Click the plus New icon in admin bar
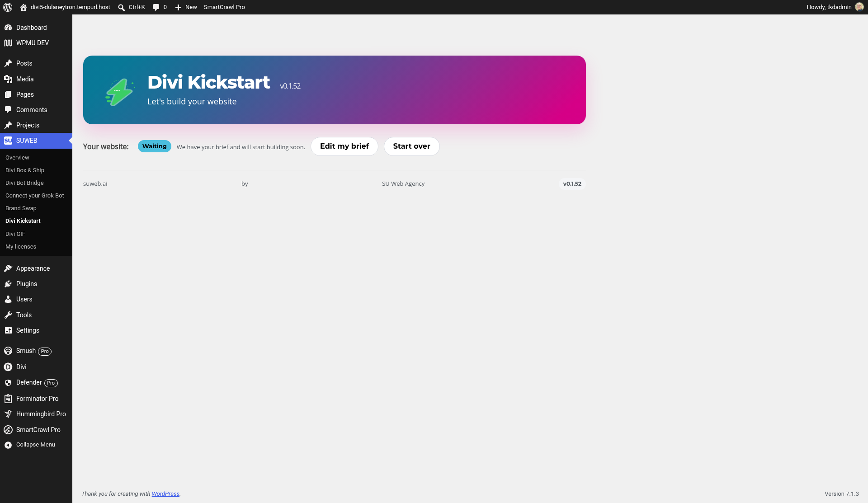This screenshot has height=503, width=868. click(178, 7)
